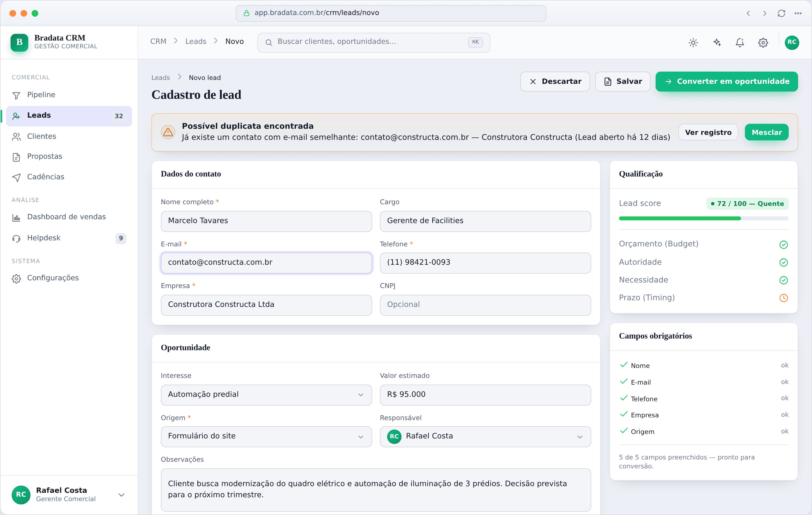812x515 pixels.
Task: Click the Salvar button
Action: click(623, 81)
